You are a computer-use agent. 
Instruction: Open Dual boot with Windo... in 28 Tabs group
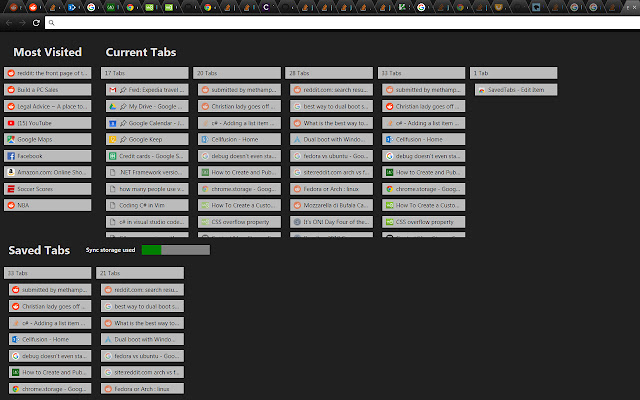click(x=332, y=139)
